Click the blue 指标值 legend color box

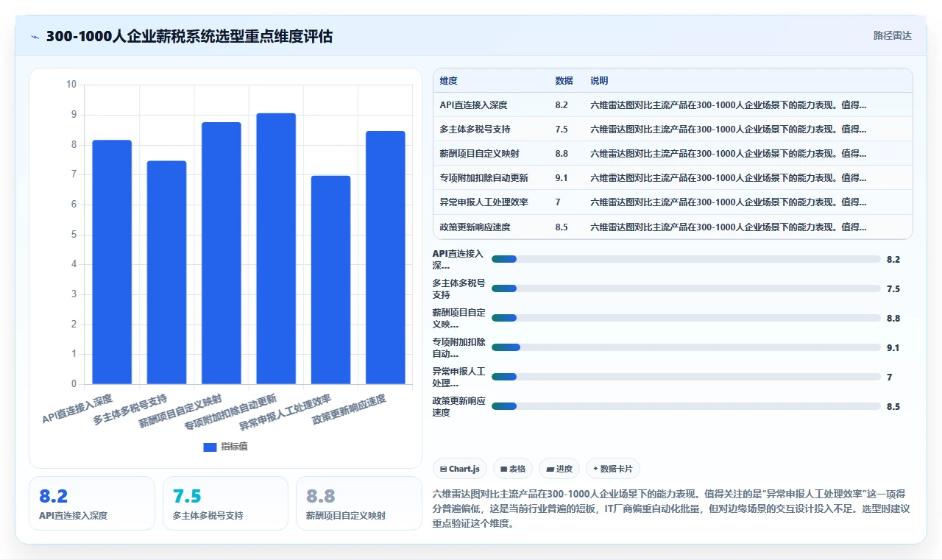coord(210,447)
